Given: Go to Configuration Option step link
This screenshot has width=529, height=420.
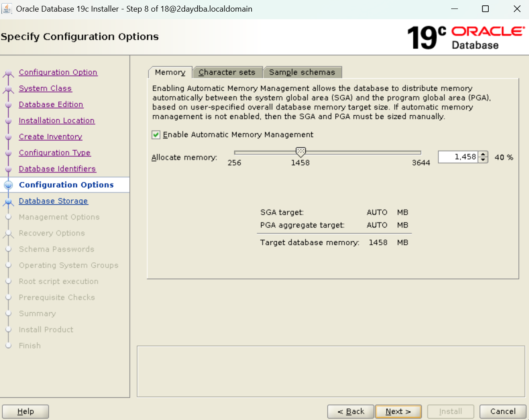Looking at the screenshot, I should (x=58, y=72).
